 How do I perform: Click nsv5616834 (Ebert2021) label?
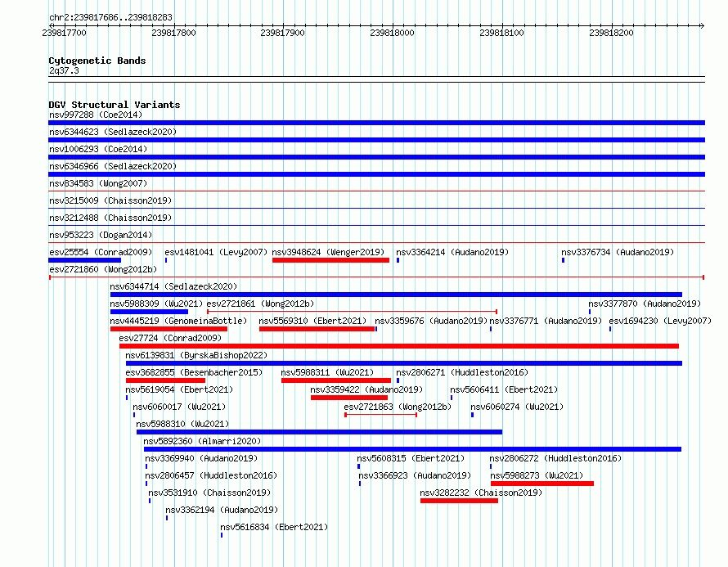coord(274,527)
